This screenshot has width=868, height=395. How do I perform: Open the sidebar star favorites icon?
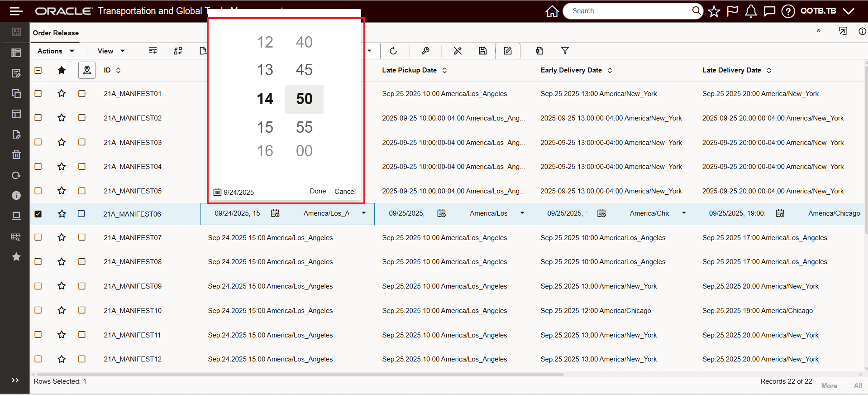point(16,257)
